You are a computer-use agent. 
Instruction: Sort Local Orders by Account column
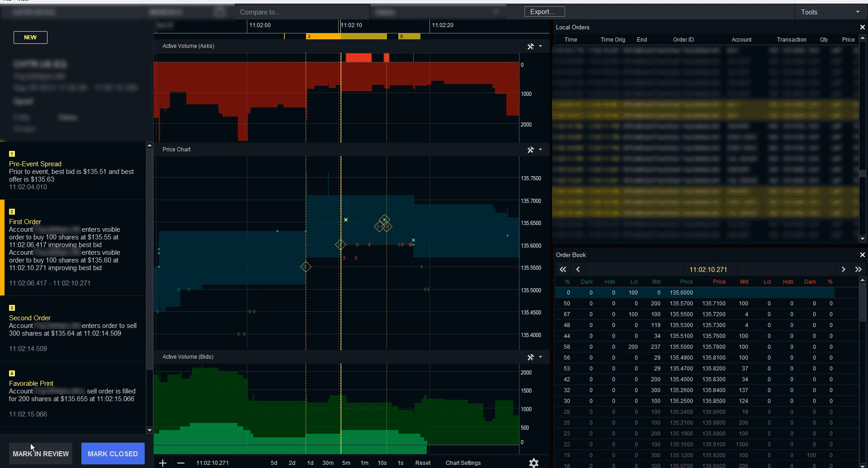click(741, 40)
